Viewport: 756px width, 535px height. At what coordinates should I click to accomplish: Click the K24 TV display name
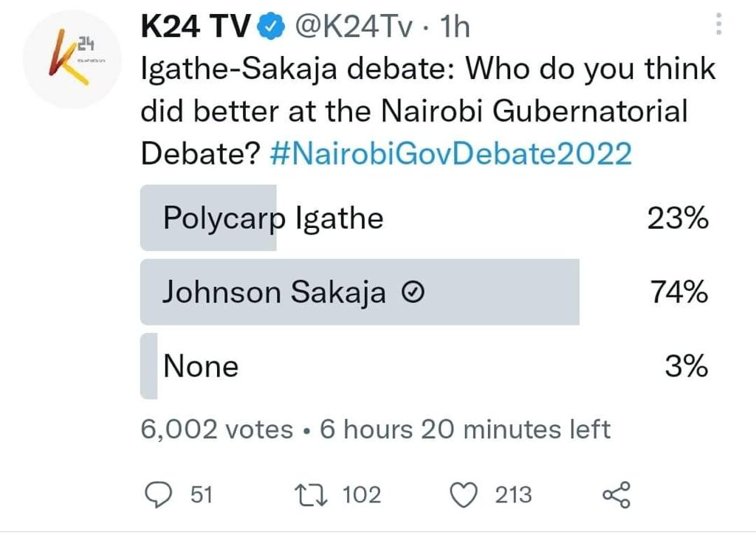coord(195,28)
